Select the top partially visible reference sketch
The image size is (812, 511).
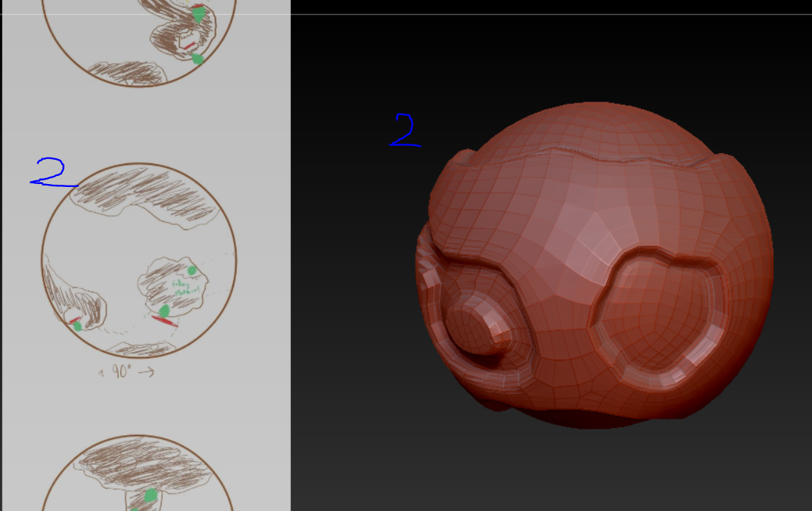(x=139, y=43)
